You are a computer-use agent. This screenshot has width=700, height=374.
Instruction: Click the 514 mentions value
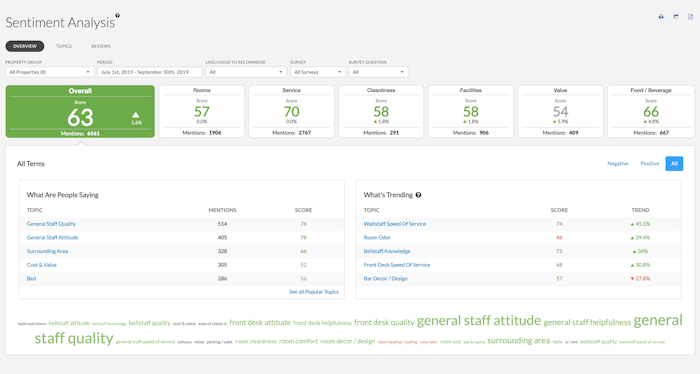(x=222, y=224)
